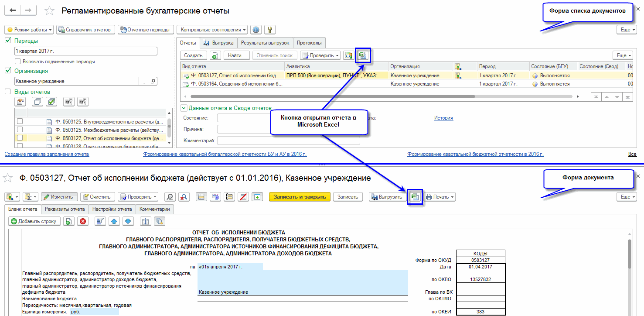Click Записать и закрыть button
644x316 pixels.
pyautogui.click(x=300, y=197)
